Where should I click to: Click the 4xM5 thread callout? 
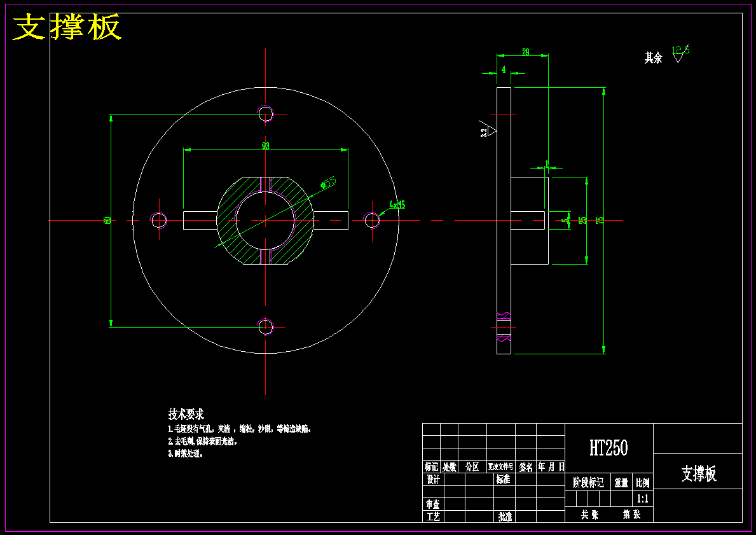(x=397, y=205)
